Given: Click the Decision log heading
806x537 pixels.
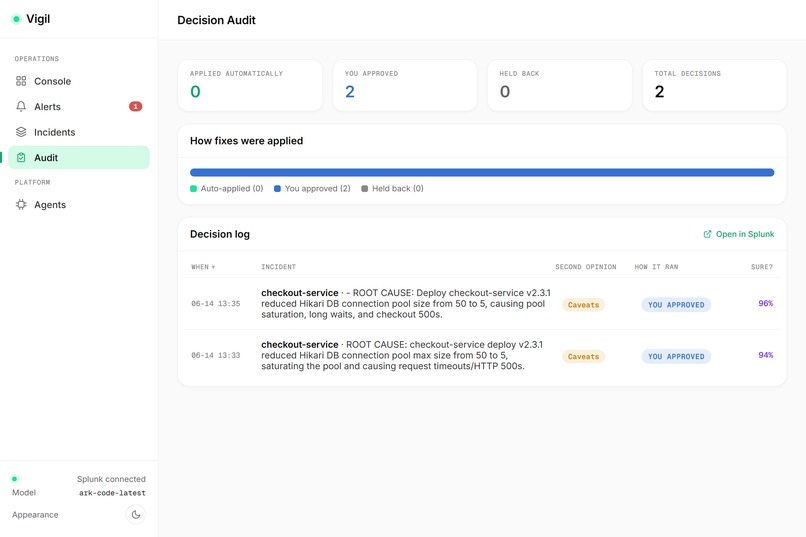Looking at the screenshot, I should 220,234.
